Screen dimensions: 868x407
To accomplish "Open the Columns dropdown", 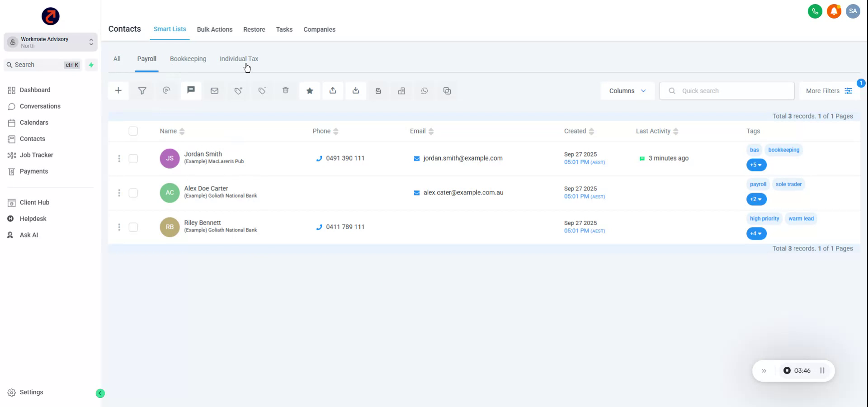I will coord(627,90).
